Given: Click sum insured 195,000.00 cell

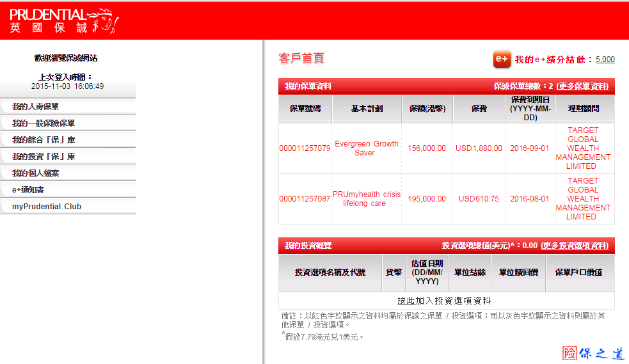Looking at the screenshot, I should click(x=427, y=199).
